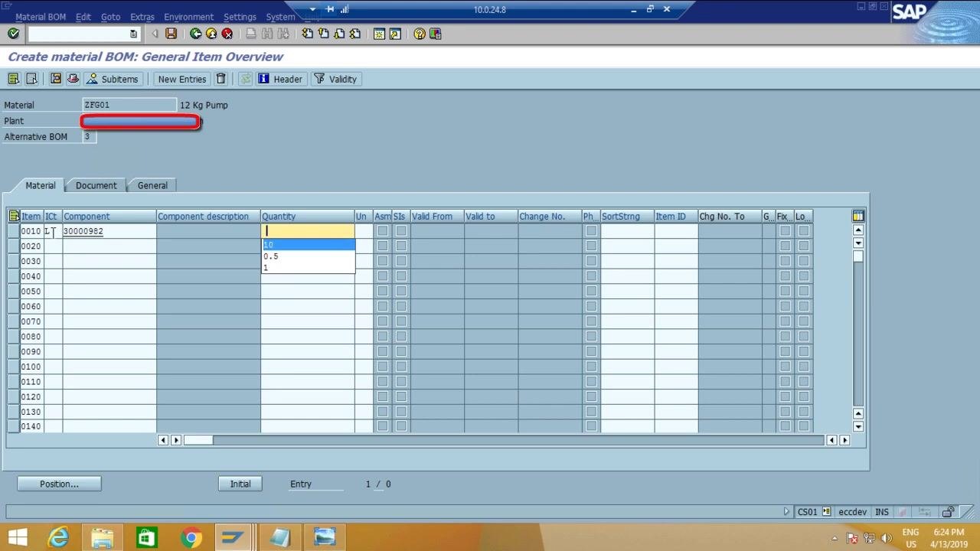Tick Asm checkbox in row 0060
The height and width of the screenshot is (551, 980).
click(383, 306)
